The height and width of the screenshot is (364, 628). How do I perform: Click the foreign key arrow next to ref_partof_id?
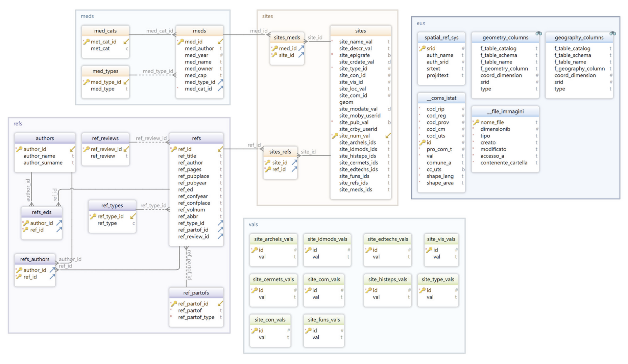(x=220, y=230)
